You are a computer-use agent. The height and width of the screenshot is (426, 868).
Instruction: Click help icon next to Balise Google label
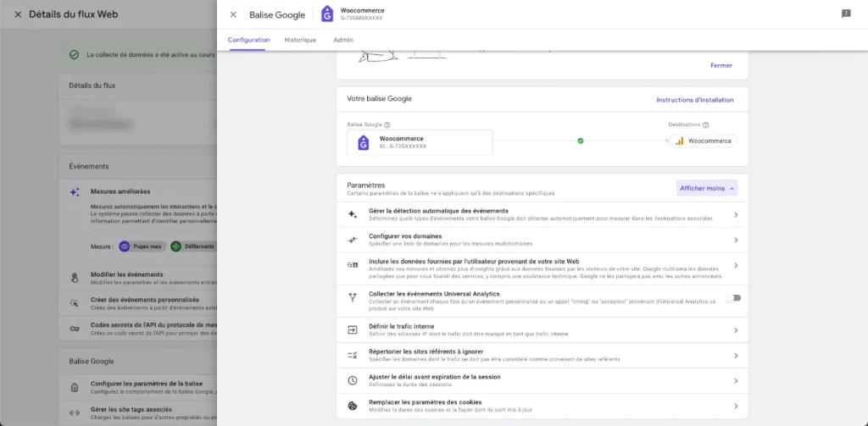[x=387, y=125]
